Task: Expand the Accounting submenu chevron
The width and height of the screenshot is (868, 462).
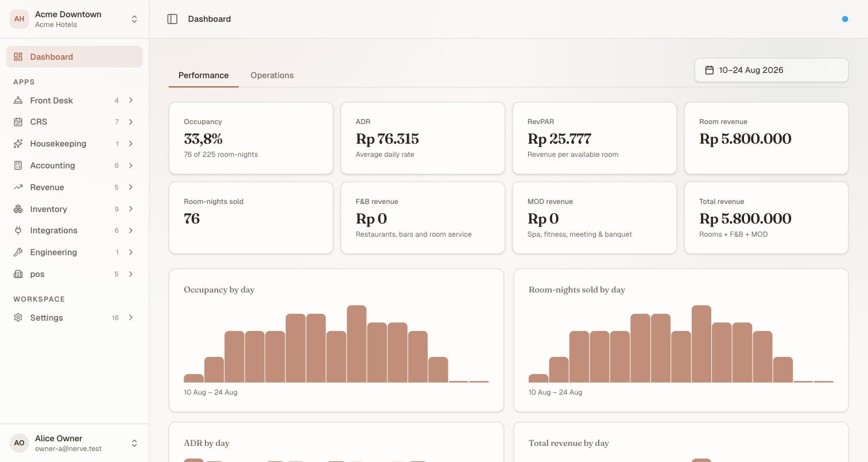Action: [x=131, y=165]
